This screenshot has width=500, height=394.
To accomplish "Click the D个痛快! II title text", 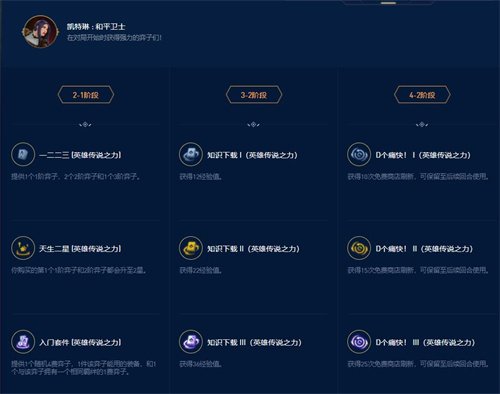I will 424,249.
